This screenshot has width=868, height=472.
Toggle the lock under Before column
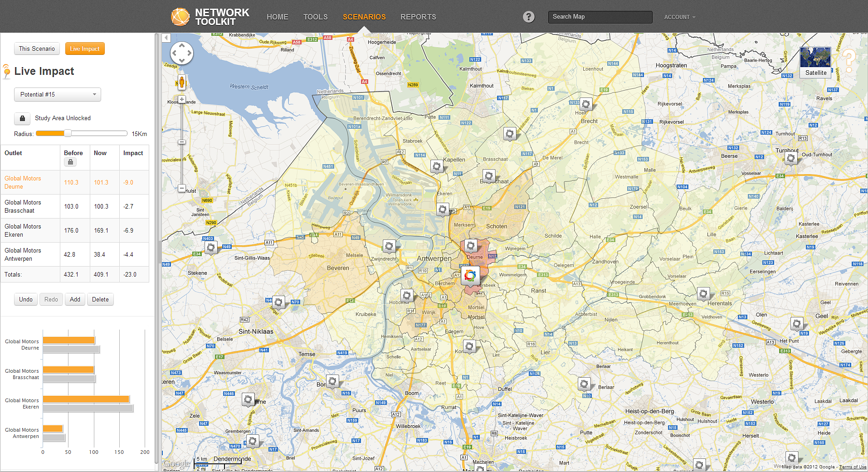click(x=70, y=162)
